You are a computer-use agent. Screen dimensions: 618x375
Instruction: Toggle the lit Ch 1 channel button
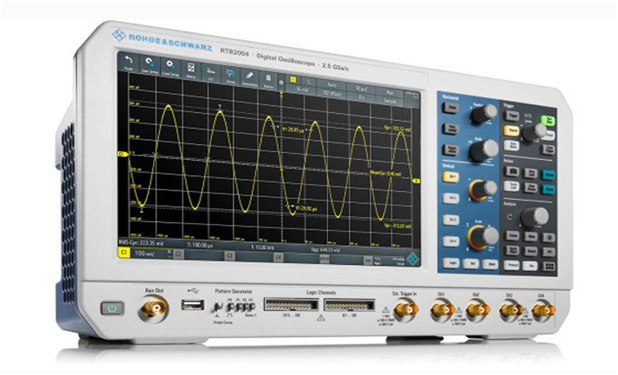pyautogui.click(x=450, y=177)
